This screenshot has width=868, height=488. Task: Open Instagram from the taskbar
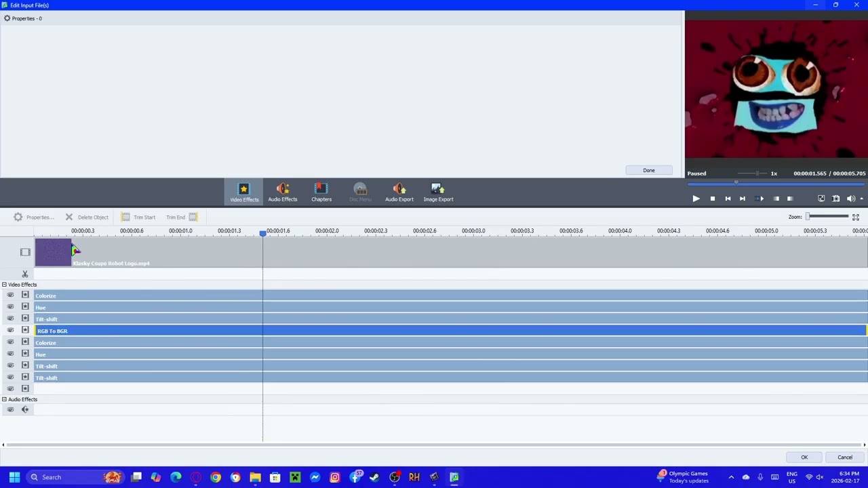point(335,477)
